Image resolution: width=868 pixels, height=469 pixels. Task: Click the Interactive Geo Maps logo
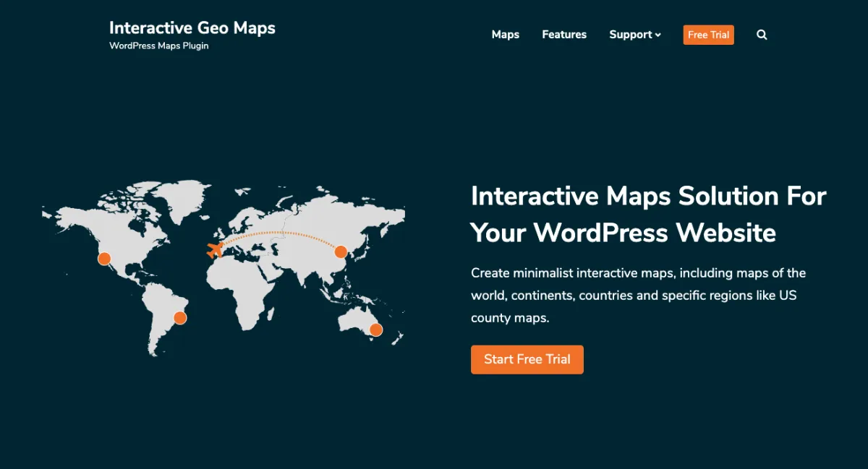192,27
